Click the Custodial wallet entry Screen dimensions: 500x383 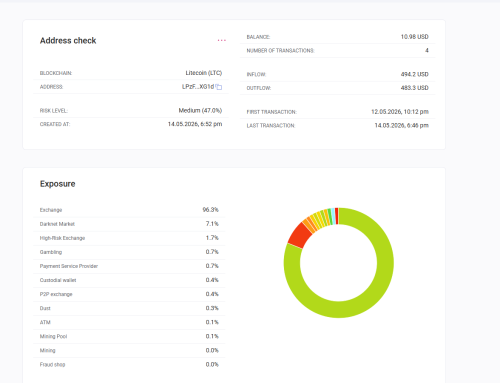[129, 280]
